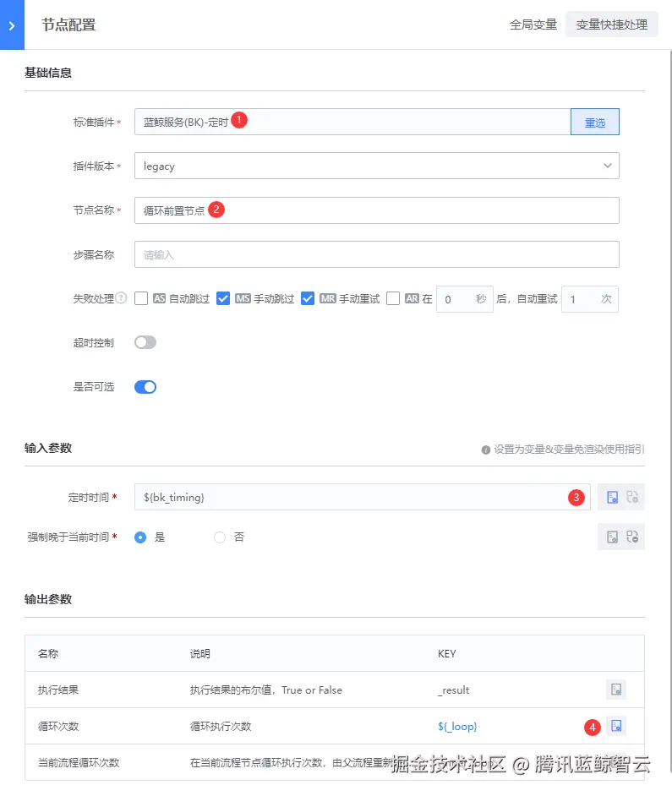Turn off the 是否可选 switch

(x=145, y=387)
